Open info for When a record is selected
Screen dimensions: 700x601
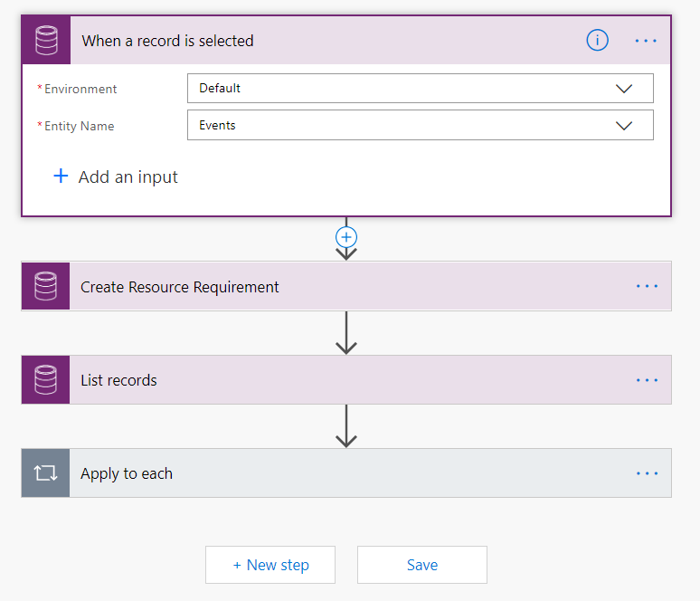(x=597, y=41)
